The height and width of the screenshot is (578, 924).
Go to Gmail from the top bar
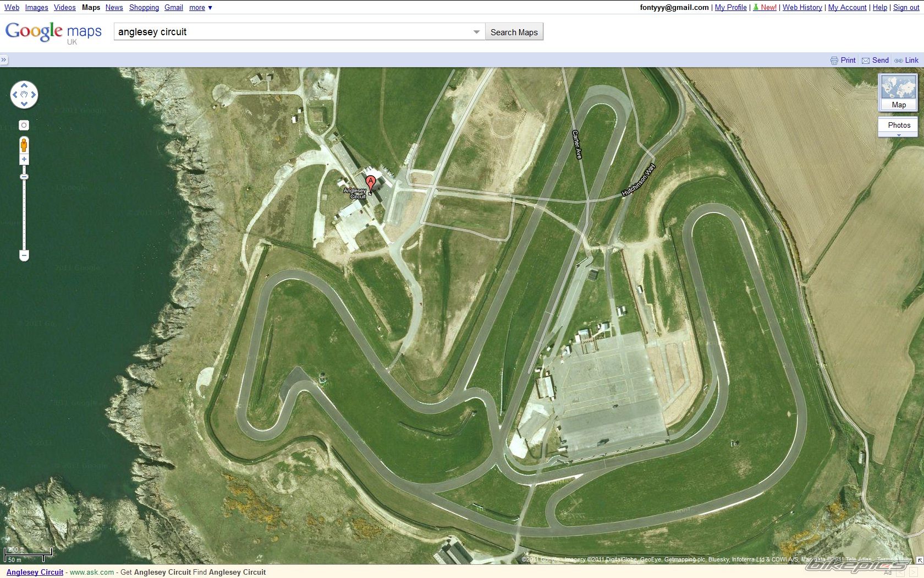click(x=173, y=8)
